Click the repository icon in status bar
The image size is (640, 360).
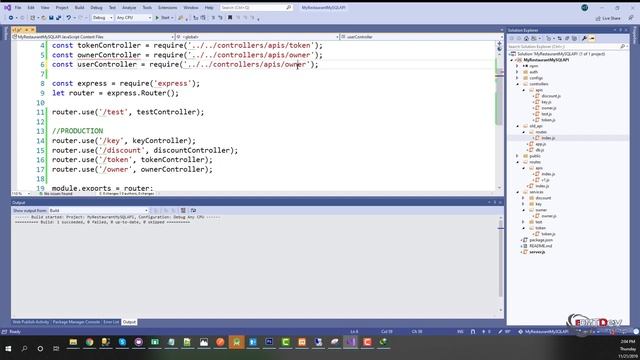(x=520, y=332)
